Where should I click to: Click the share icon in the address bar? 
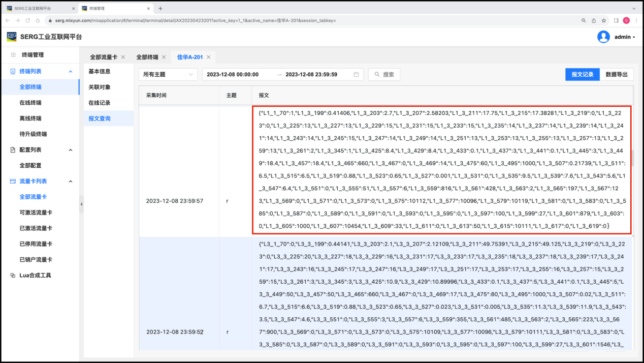tap(594, 20)
